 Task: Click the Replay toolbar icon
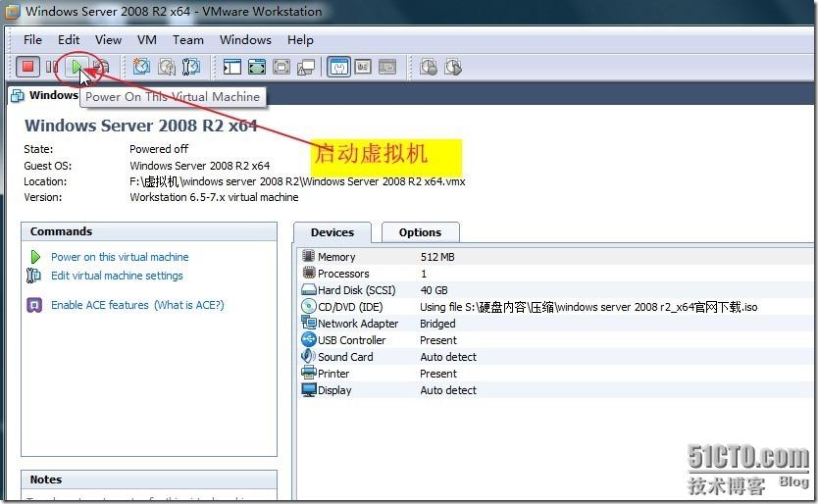tap(453, 67)
